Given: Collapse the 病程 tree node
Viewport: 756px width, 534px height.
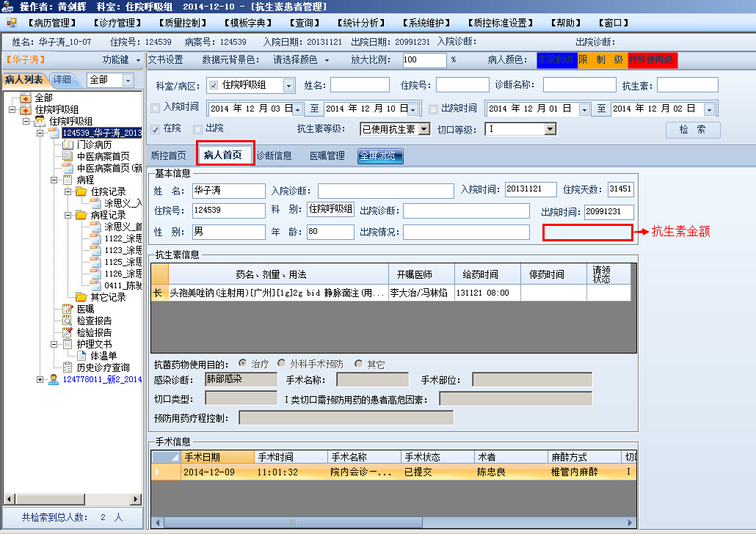Looking at the screenshot, I should click(54, 180).
